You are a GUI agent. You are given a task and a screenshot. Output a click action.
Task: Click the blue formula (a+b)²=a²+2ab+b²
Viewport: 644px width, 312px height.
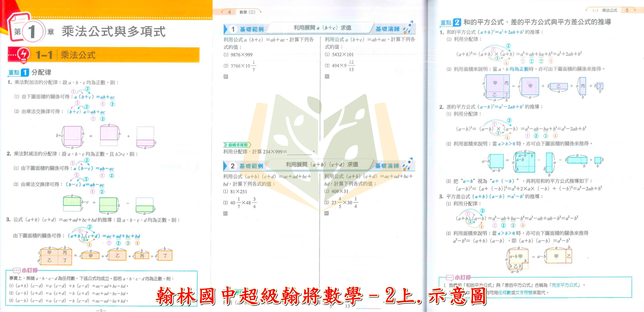[501, 32]
